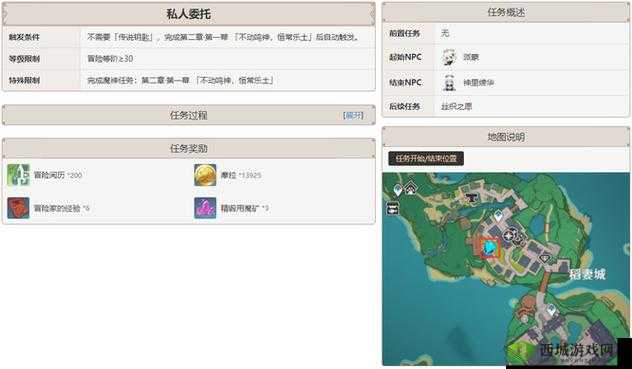This screenshot has width=632, height=369.
Task: Click the purple 精锻用魔矿 ore icon
Action: pos(205,208)
